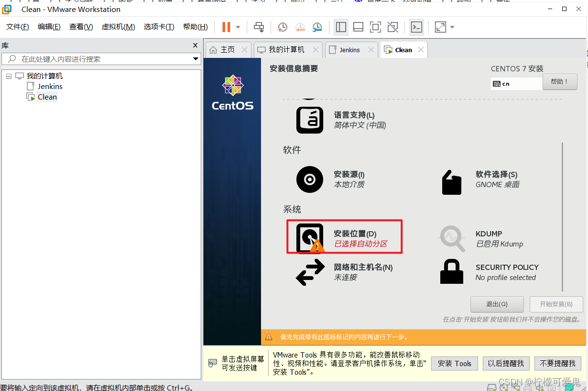Collapse the 我的计算机 tree node
Viewport: 588px width, 391px height.
pyautogui.click(x=9, y=76)
